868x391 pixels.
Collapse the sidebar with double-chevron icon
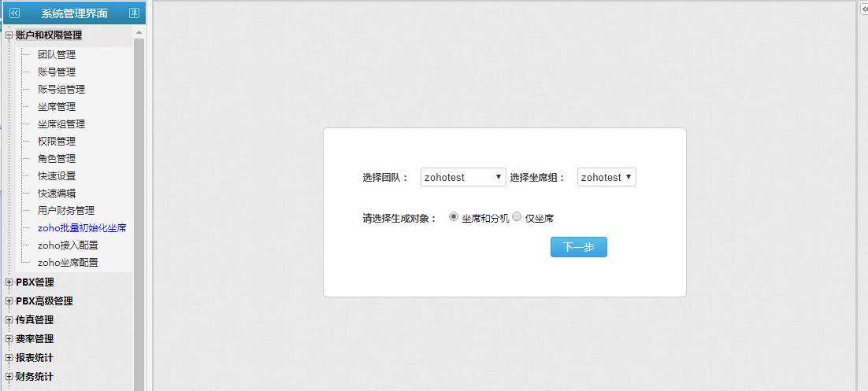pos(15,13)
